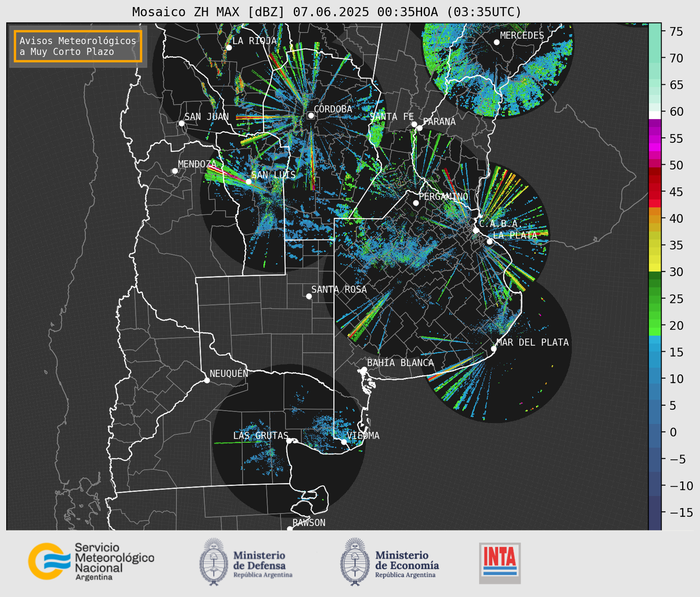Viewport: 700px width, 597px height.
Task: Click the SAN JUAN city marker dot
Action: point(181,123)
